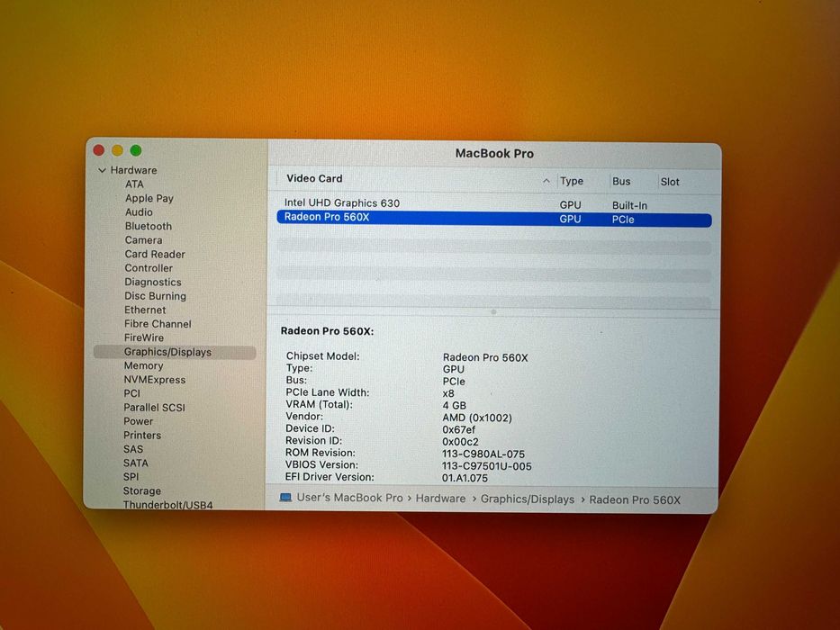Open Power information
The width and height of the screenshot is (840, 630).
(x=139, y=421)
